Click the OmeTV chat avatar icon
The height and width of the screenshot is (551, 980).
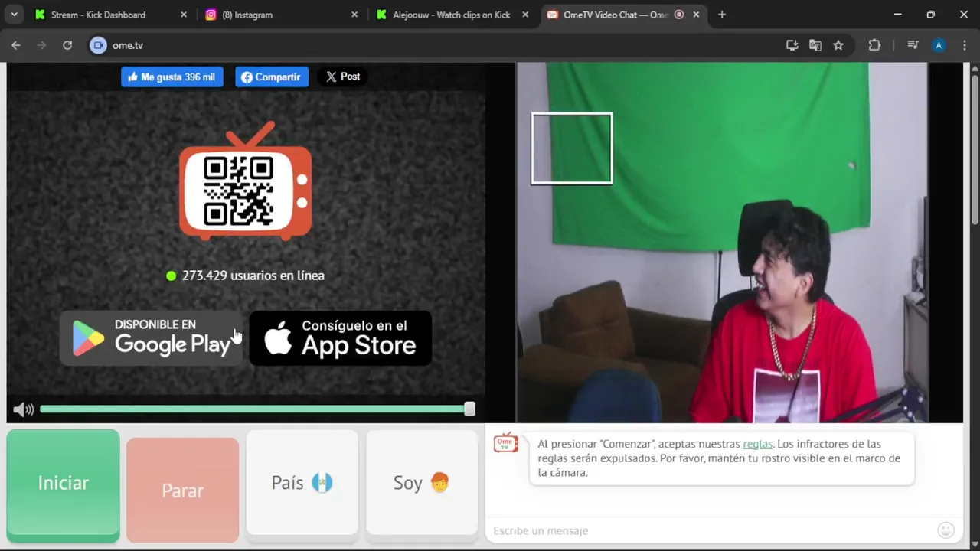click(505, 443)
